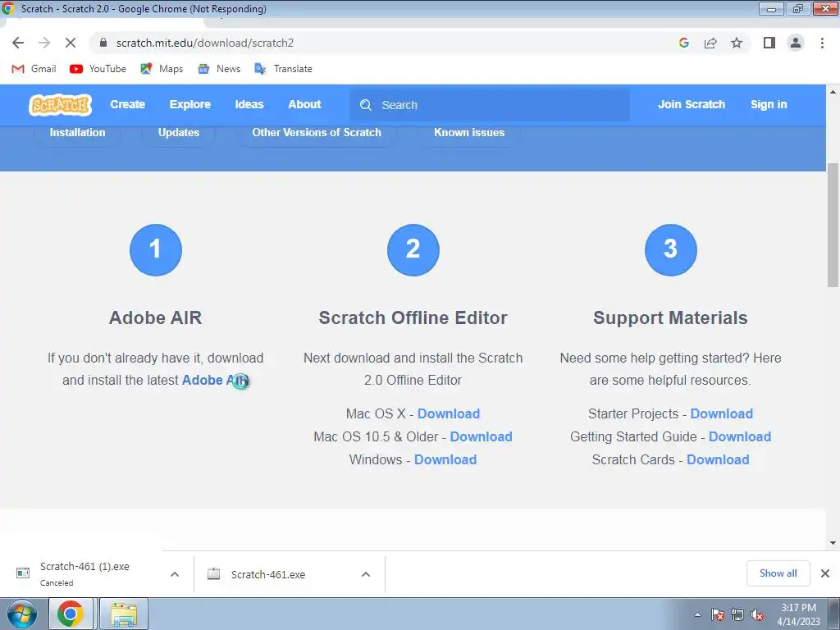Click the Scratch logo
The width and height of the screenshot is (840, 630).
coord(60,104)
